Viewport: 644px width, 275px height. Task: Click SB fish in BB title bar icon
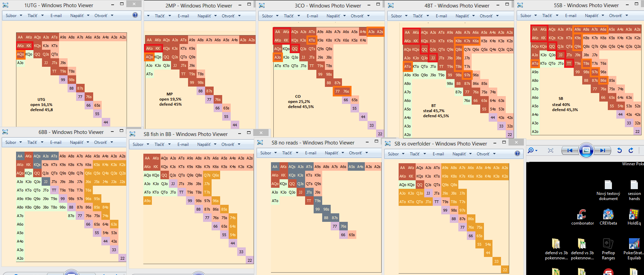tap(132, 134)
